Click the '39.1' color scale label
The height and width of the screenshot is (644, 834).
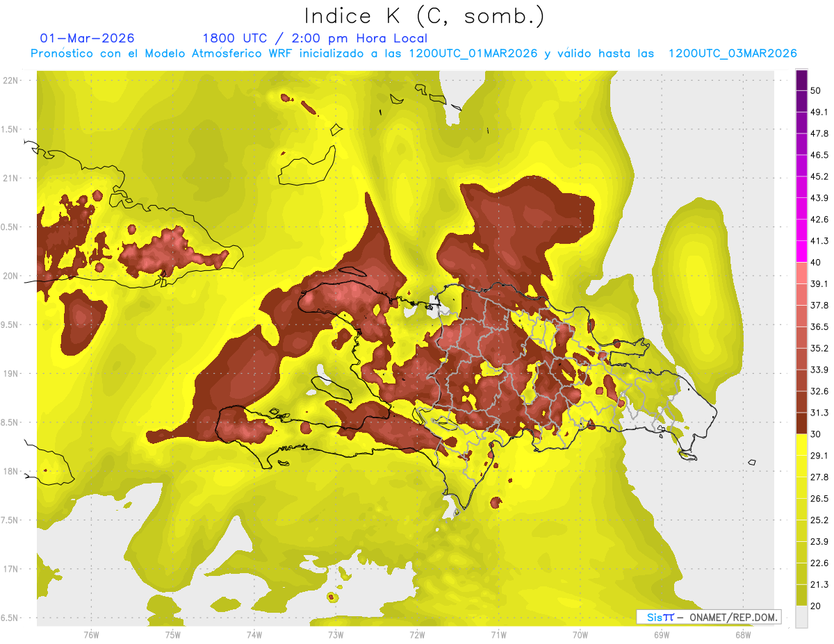819,283
